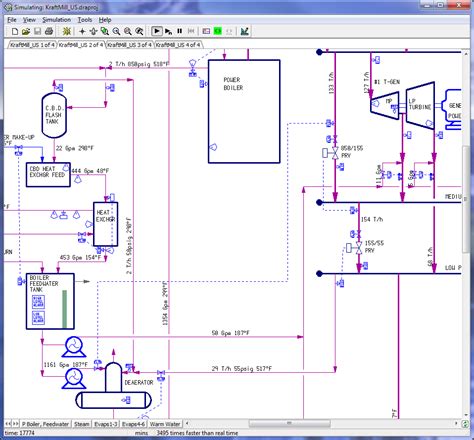This screenshot has width=474, height=440.
Task: Click the Boiler Feedwater Tank green level bar
Action: coord(65,309)
